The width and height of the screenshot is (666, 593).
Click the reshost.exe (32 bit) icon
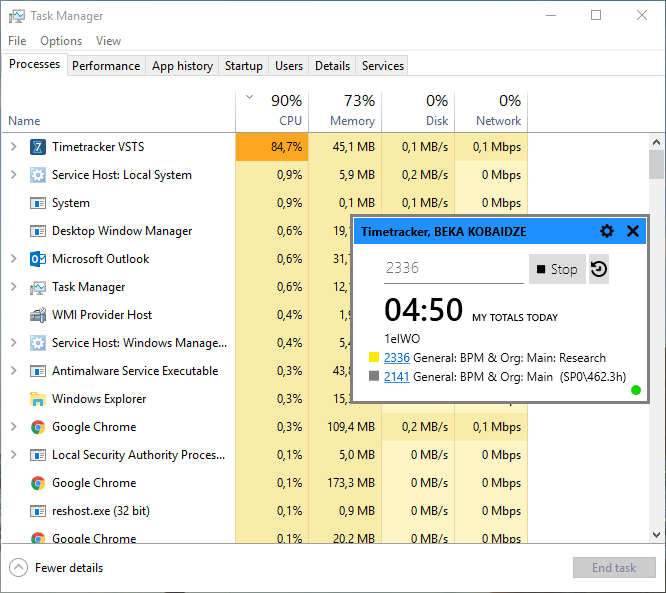point(38,511)
